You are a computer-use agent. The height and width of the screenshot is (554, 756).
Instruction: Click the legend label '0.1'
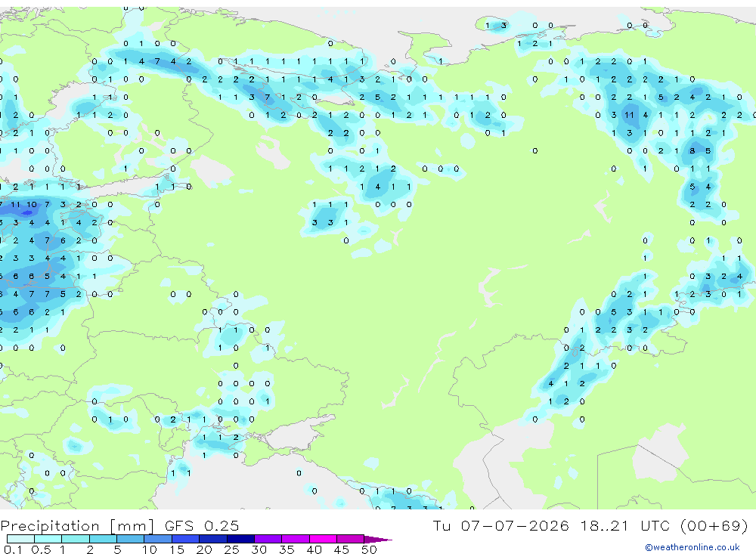13,549
